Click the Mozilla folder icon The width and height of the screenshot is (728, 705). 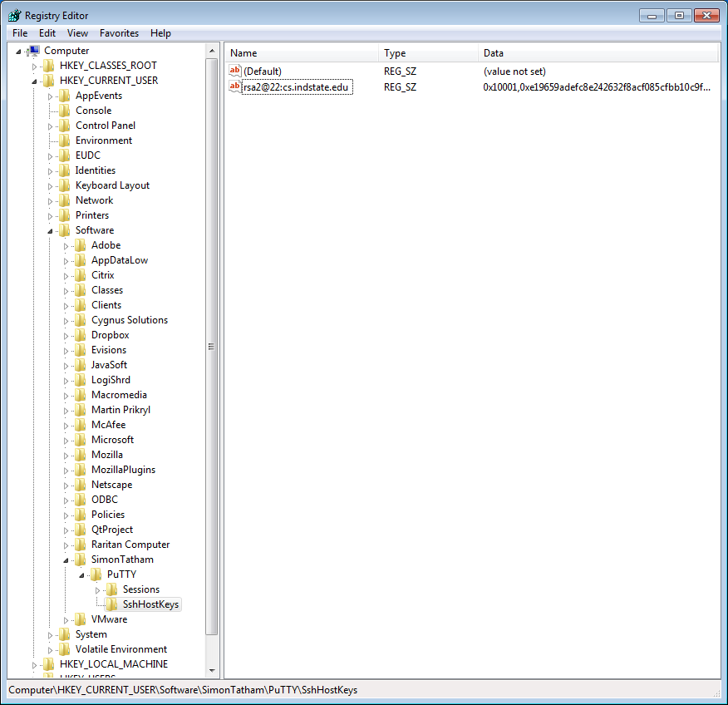[x=81, y=455]
